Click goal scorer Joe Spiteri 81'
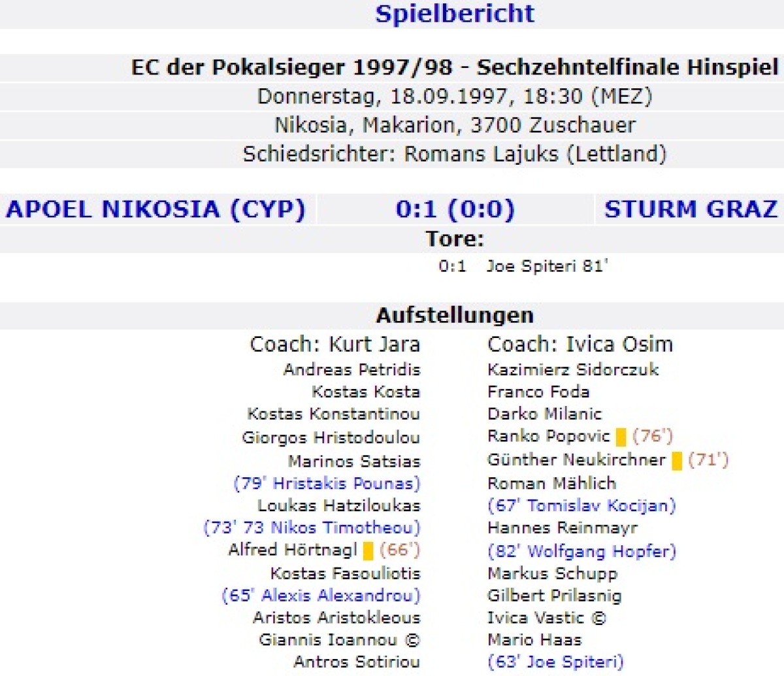 [547, 267]
